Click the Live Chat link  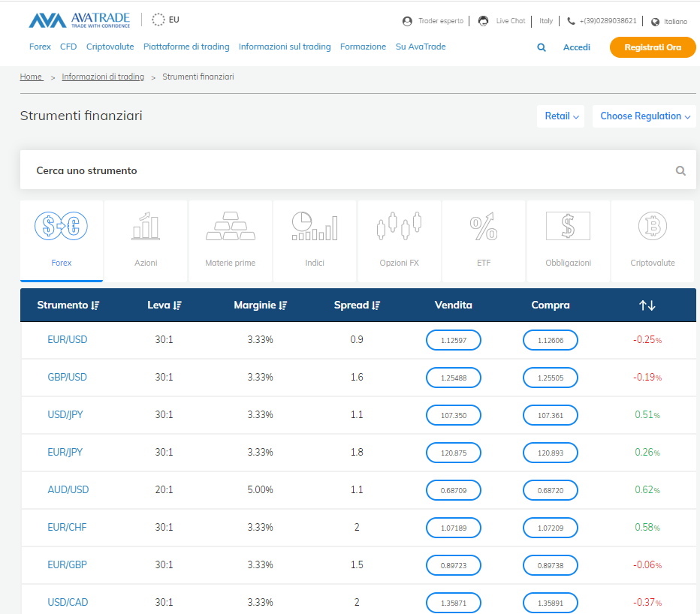pos(511,21)
